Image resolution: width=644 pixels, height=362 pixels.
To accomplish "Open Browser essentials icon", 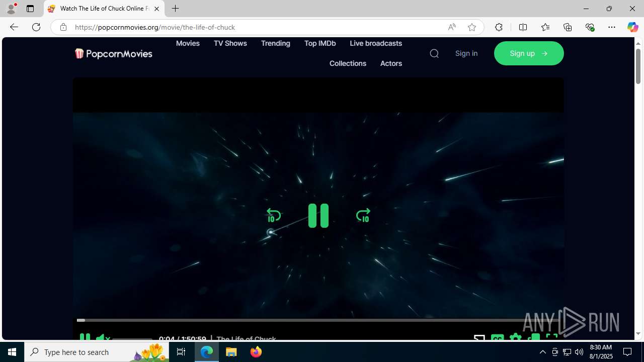I will [x=590, y=27].
